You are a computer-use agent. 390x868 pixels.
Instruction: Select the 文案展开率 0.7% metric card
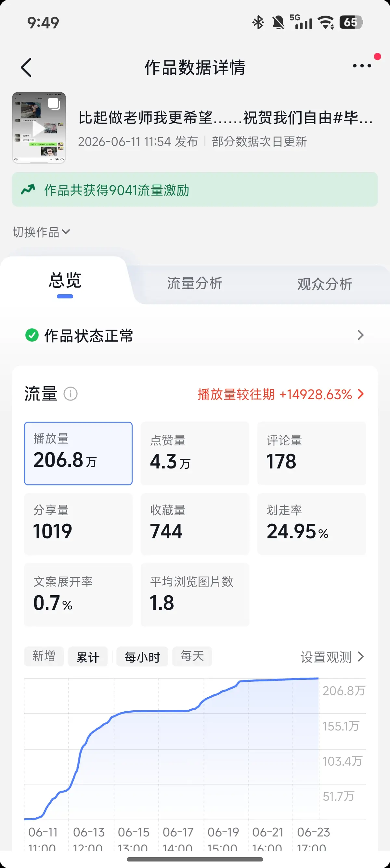coord(78,595)
